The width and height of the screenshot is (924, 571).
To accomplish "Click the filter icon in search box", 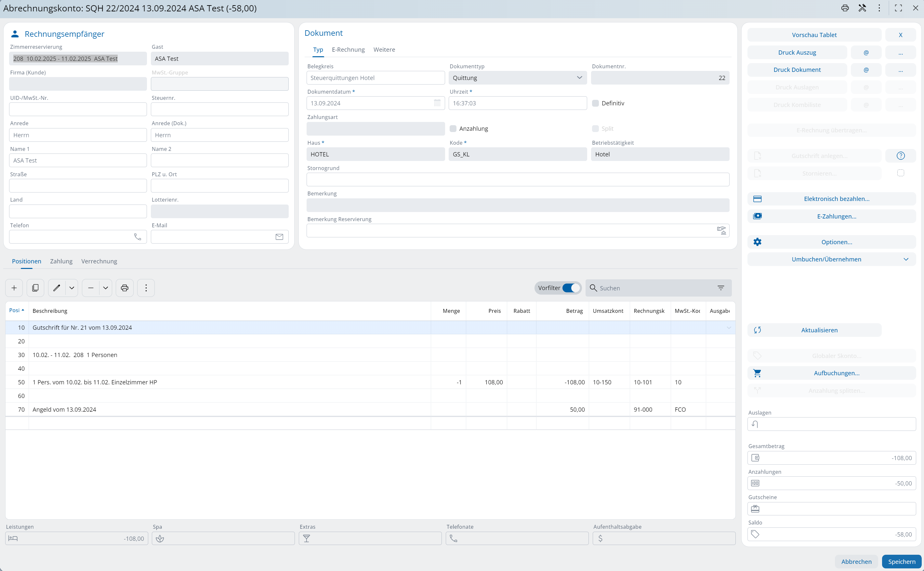I will tap(720, 288).
